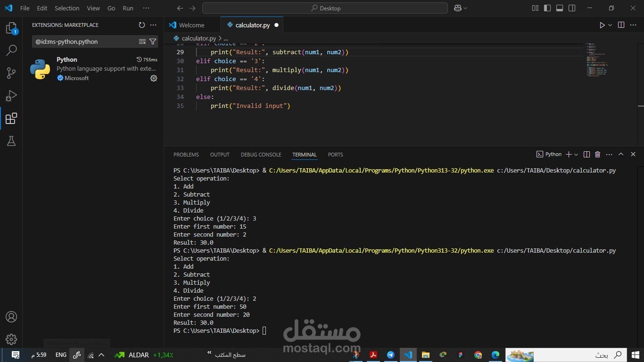Toggle the primary side bar
Viewport: 644px width, 362px height.
[547, 8]
